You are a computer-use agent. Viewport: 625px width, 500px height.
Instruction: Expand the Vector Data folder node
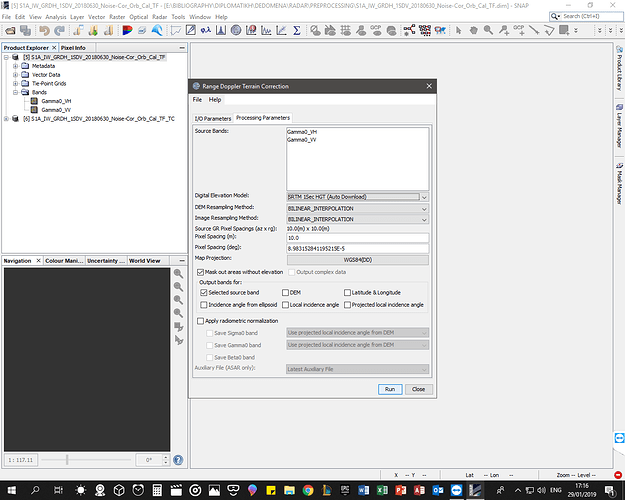point(16,75)
